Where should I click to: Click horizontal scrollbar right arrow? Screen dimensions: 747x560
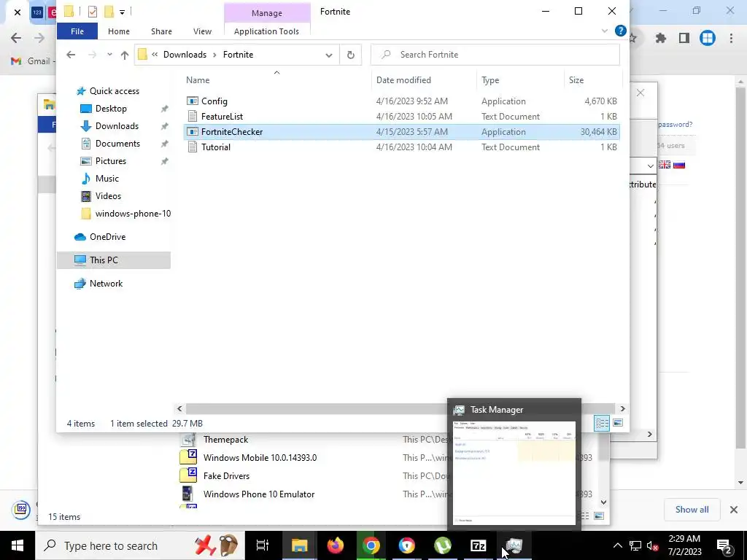pos(622,409)
